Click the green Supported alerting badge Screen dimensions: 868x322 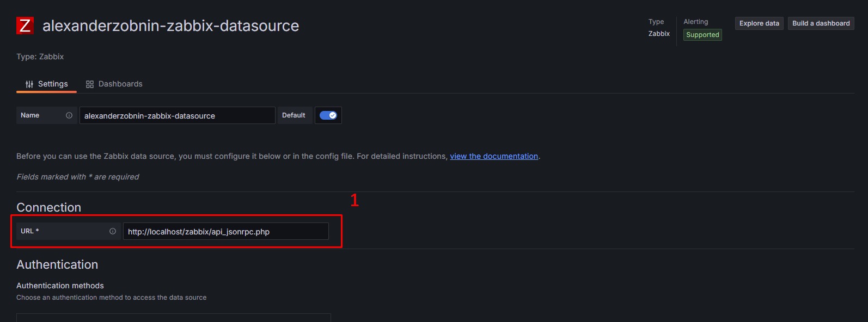coord(702,35)
